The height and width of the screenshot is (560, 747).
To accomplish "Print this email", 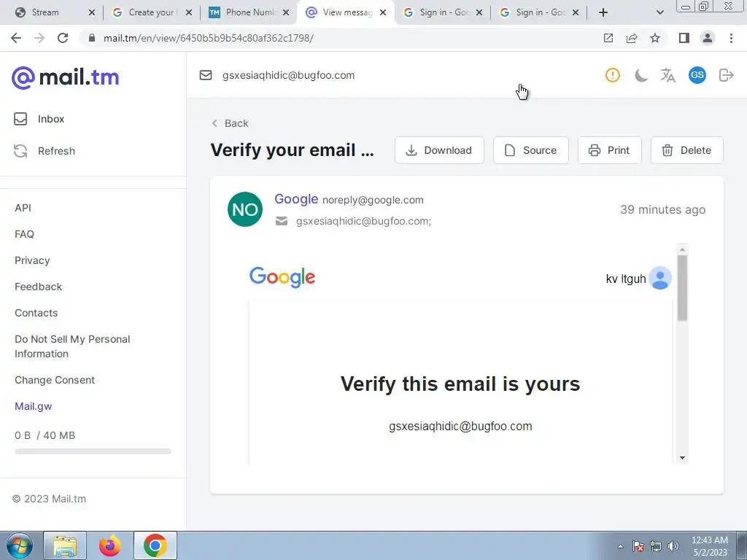I will pyautogui.click(x=610, y=150).
